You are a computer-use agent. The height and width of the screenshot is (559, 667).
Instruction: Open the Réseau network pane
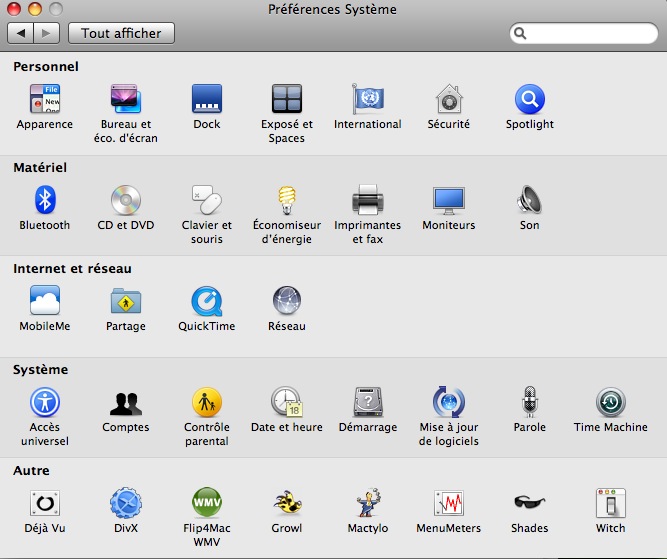point(287,302)
